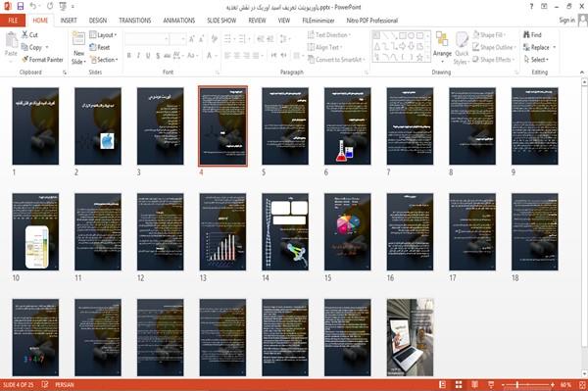
Task: Toggle text Shadow formatting
Action: 158,56
